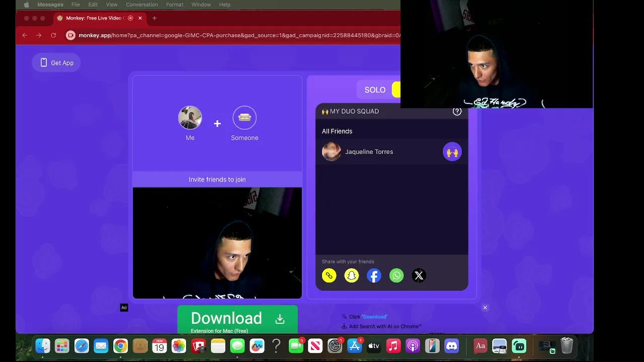
Task: Close the Monkey: Free Live Video tab
Action: 140,18
